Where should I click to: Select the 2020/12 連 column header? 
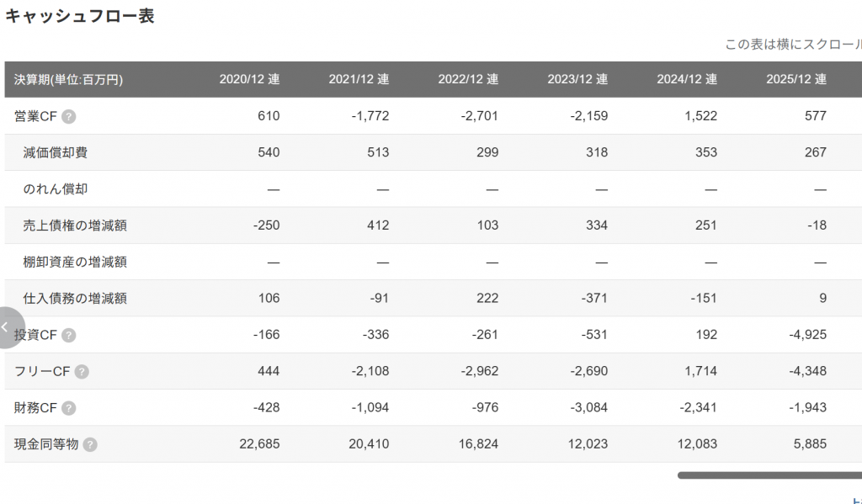(x=249, y=80)
